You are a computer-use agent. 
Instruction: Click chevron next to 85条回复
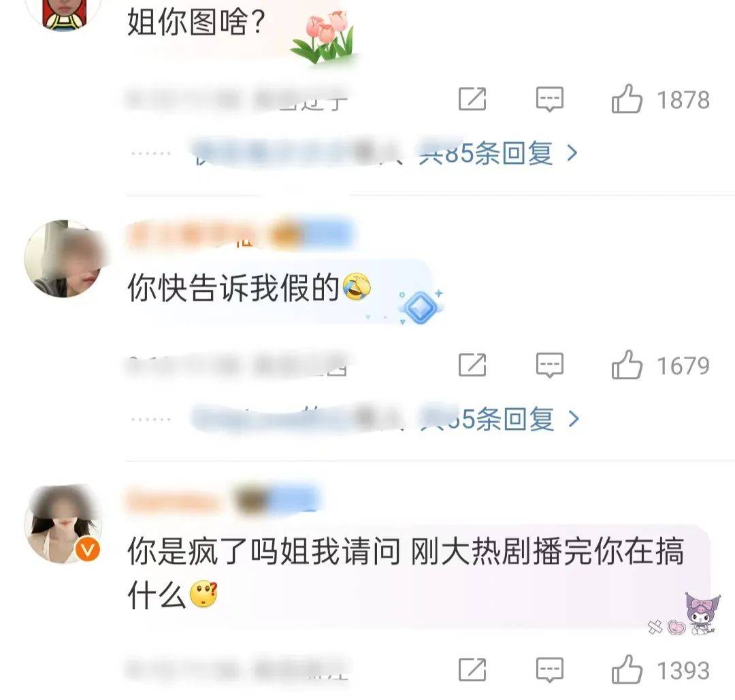(x=572, y=153)
